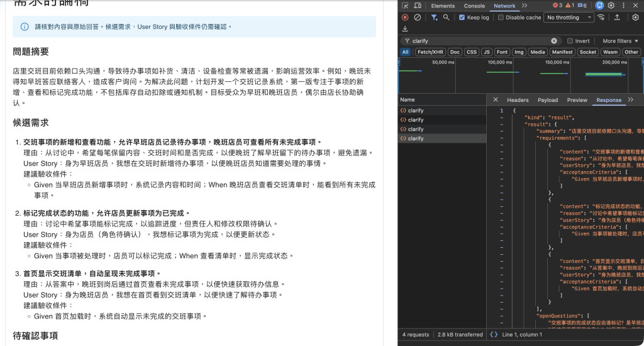The image size is (644, 346).
Task: Toggle the JS type filter
Action: tap(487, 52)
